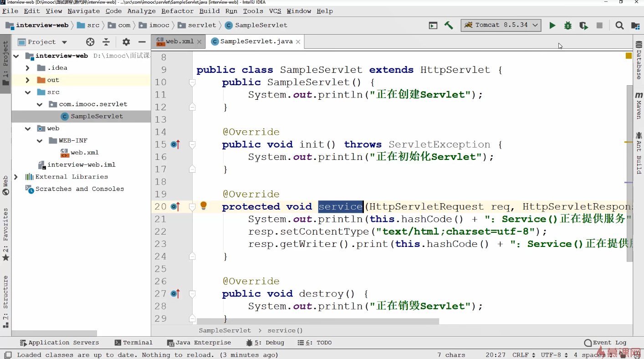Open Terminal tool window
Image resolution: width=644 pixels, height=359 pixels.
(133, 343)
